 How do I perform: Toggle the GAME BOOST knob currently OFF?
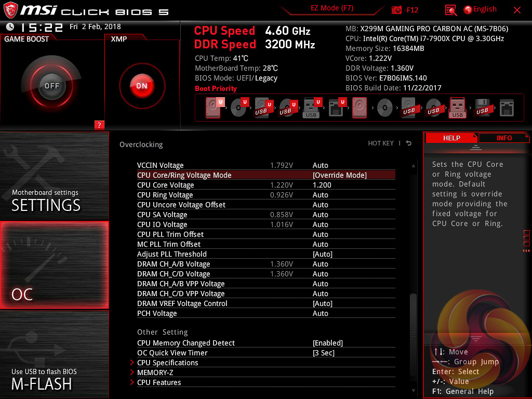pyautogui.click(x=51, y=86)
